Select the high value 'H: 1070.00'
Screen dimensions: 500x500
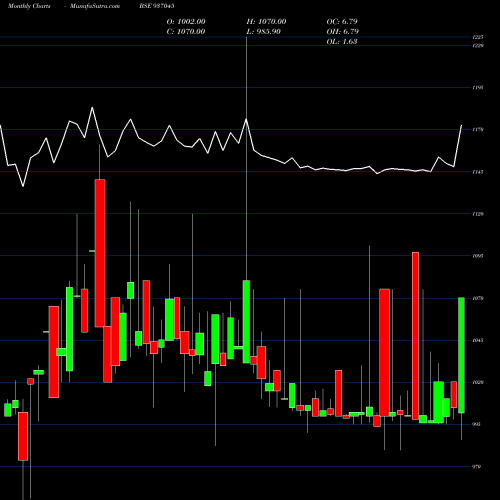(266, 22)
